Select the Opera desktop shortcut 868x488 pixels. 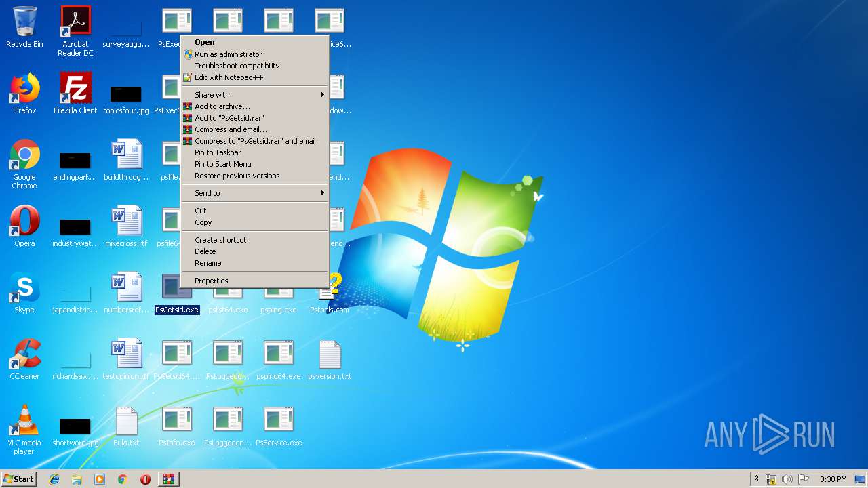point(24,226)
